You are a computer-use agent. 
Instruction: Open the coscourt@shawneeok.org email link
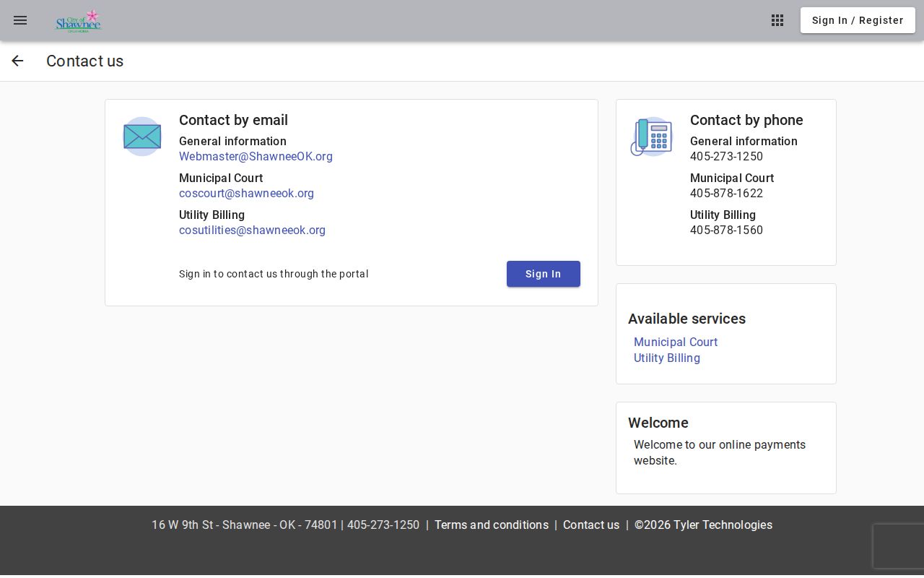tap(246, 194)
